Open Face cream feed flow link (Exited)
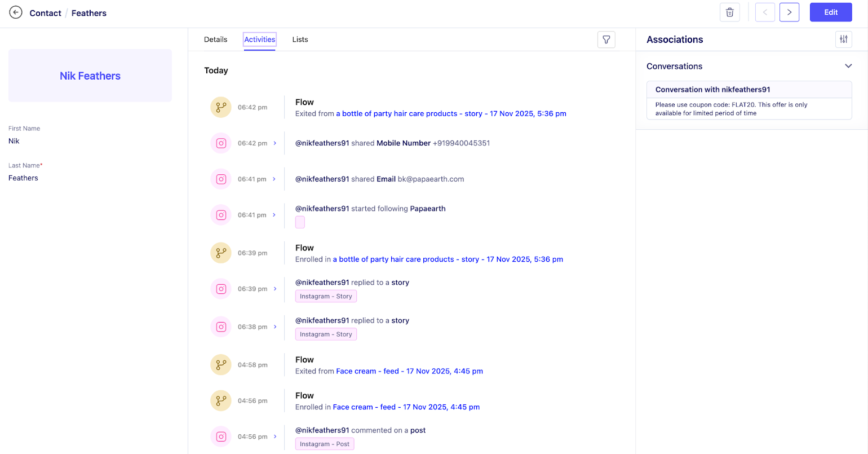 (x=409, y=371)
